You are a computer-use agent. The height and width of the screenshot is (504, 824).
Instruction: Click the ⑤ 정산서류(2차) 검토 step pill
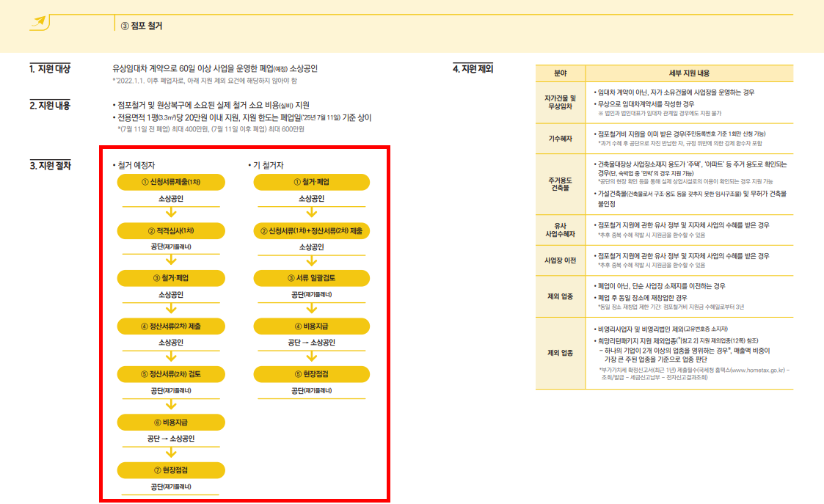coord(171,374)
